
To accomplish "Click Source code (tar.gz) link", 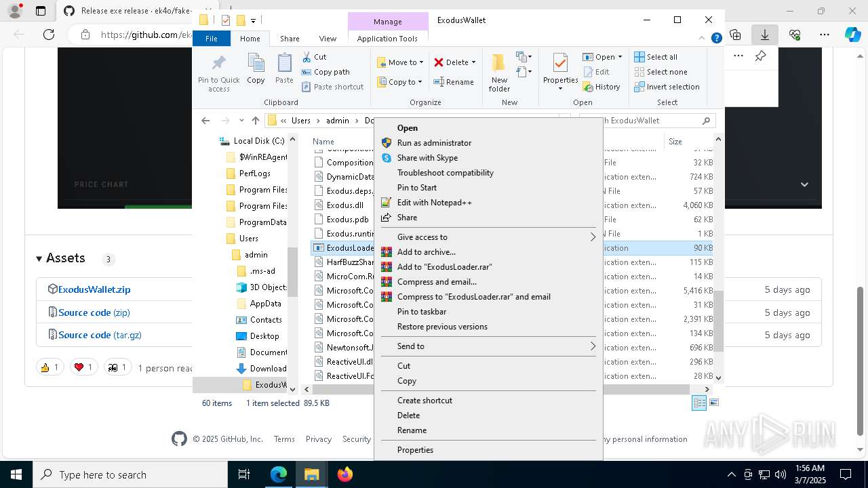I will point(100,335).
